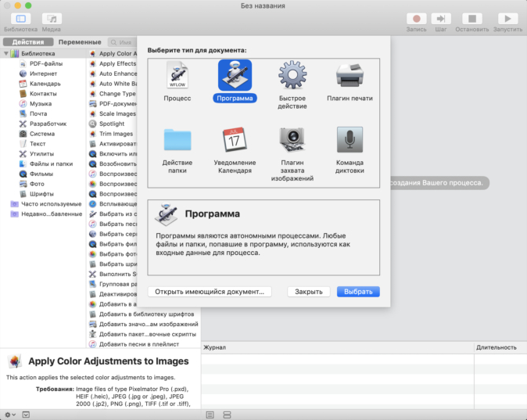
Task: Choose the Плагин печати printer icon
Action: click(350, 74)
